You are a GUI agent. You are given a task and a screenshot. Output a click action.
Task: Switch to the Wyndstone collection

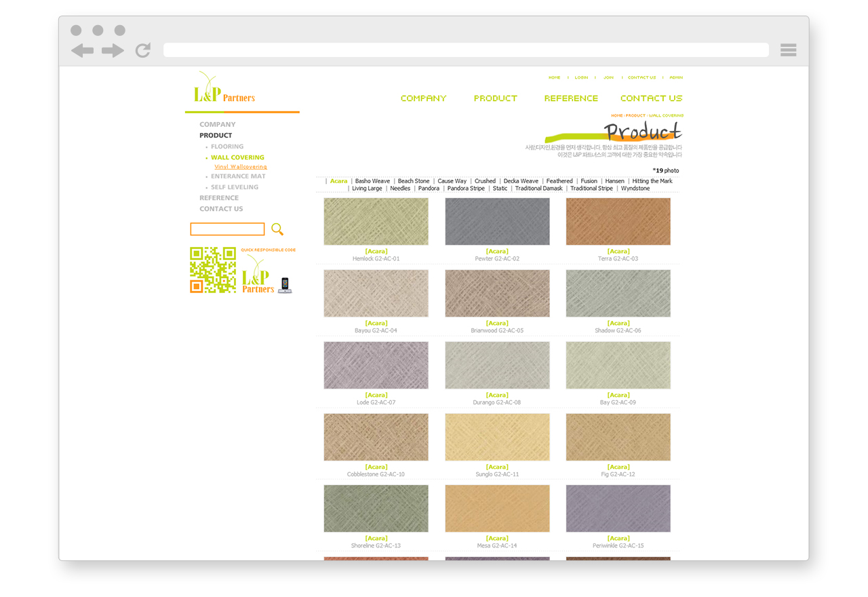(635, 189)
